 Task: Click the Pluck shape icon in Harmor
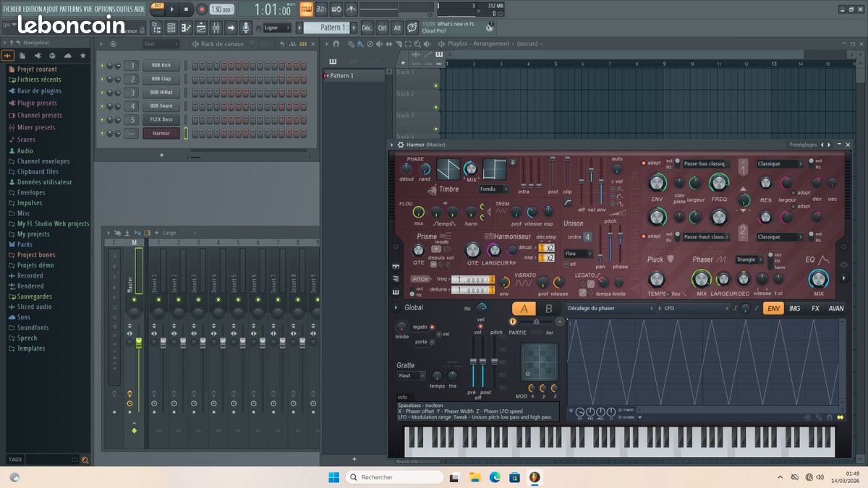[671, 259]
